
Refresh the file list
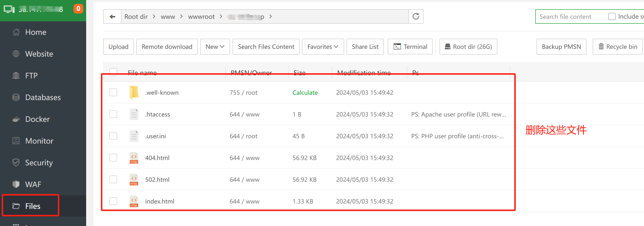tap(416, 16)
